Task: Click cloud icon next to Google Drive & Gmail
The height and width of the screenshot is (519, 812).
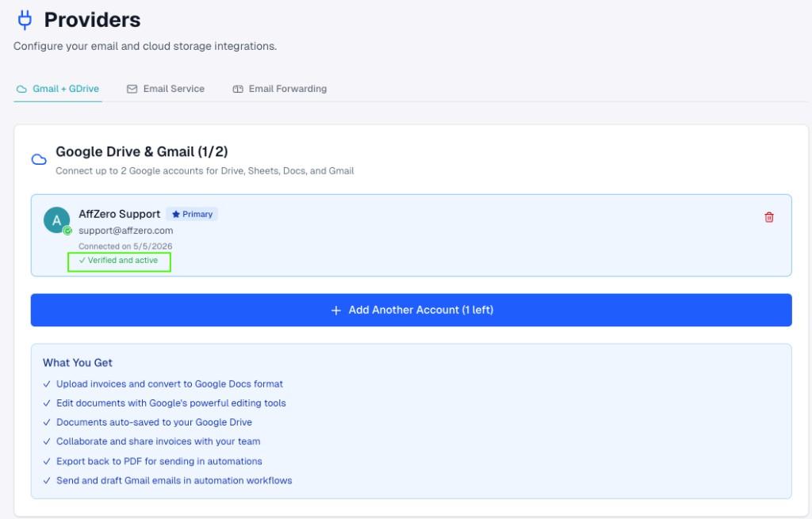Action: coord(39,159)
